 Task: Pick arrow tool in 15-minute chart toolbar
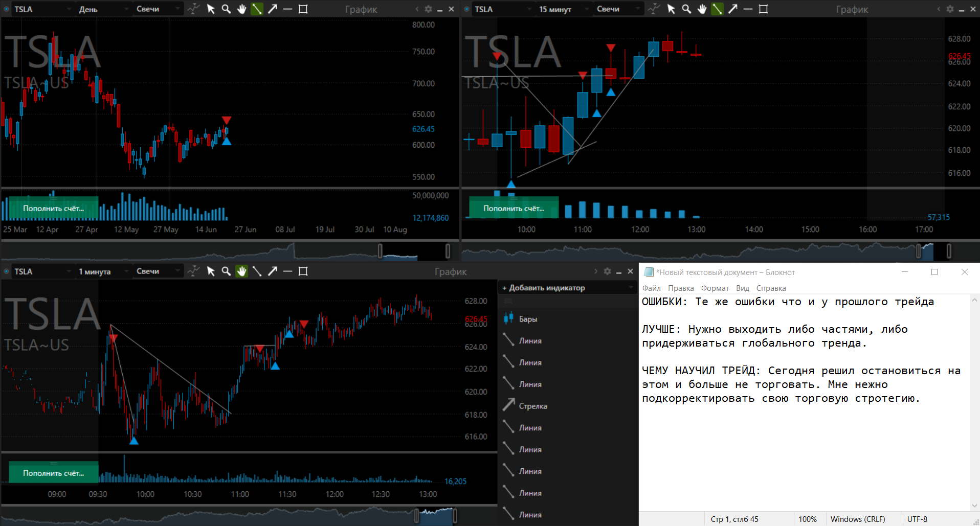point(732,9)
